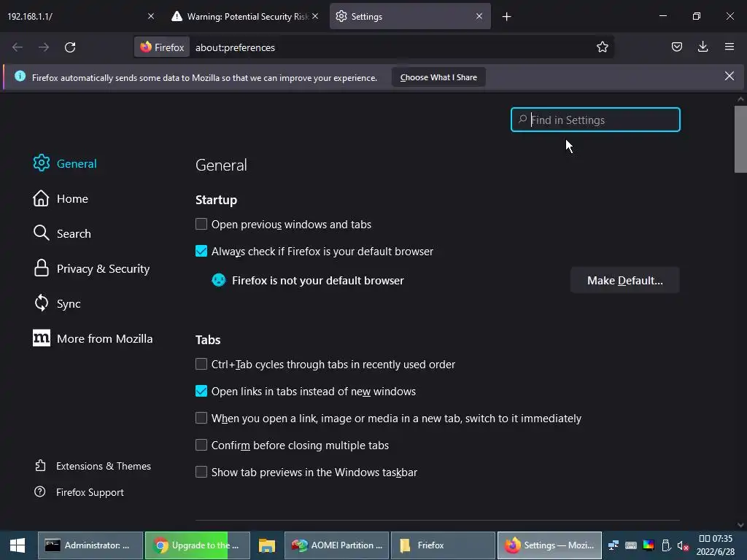Open the Sync settings category
This screenshot has height=560, width=747.
pyautogui.click(x=57, y=303)
